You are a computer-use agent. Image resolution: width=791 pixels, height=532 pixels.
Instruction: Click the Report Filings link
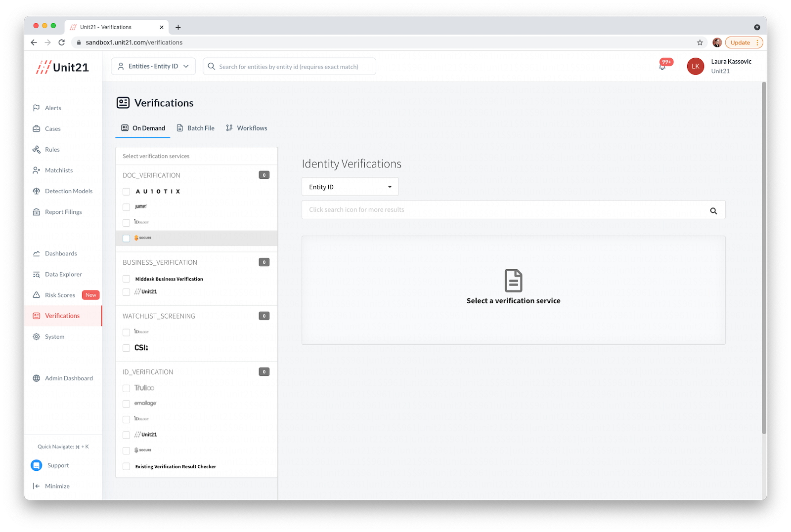coord(63,212)
